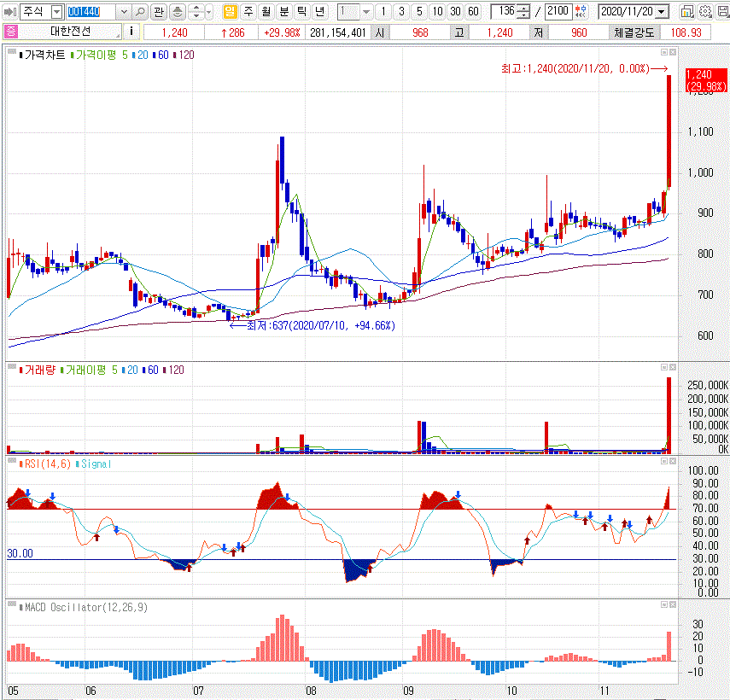
Task: Switch to the 주 weekly chart period
Action: pos(248,12)
